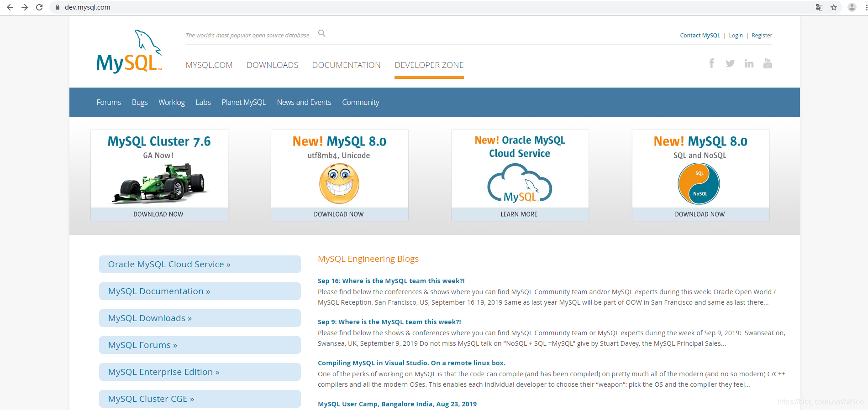Click the MySQL Cluster 7.6 heading
The width and height of the screenshot is (868, 410).
(x=159, y=141)
